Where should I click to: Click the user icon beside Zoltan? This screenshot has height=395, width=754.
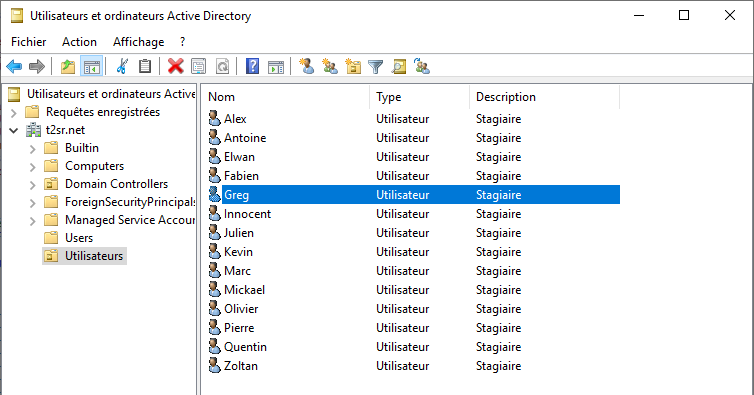[214, 366]
